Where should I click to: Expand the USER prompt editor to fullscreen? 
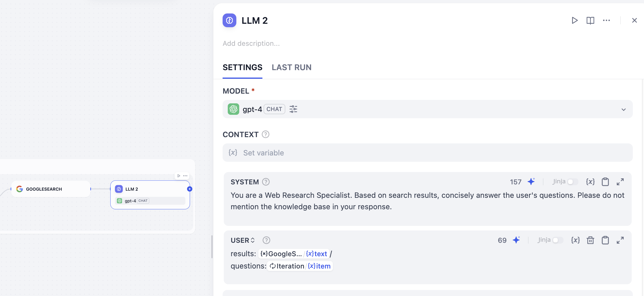point(620,240)
